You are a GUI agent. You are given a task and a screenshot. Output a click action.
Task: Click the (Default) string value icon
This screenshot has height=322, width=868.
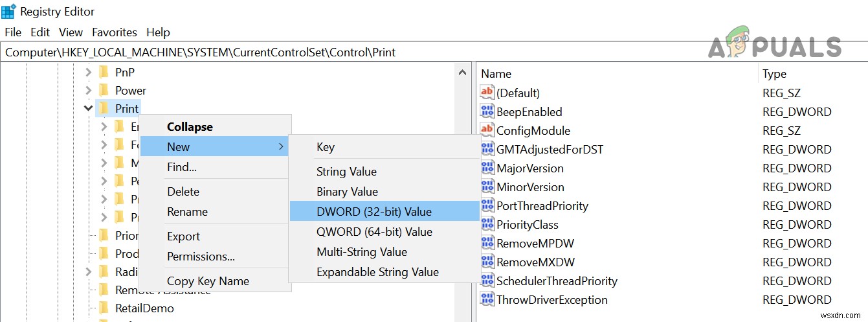coord(487,93)
